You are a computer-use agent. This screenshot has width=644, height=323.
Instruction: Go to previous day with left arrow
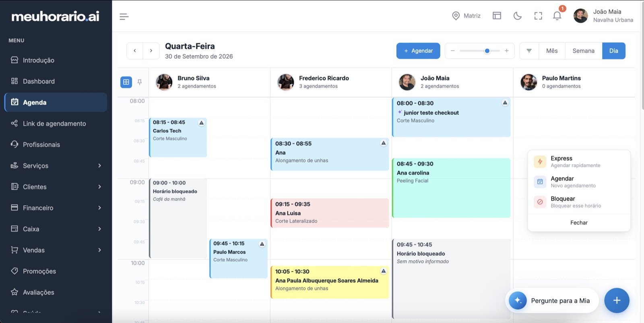point(135,51)
